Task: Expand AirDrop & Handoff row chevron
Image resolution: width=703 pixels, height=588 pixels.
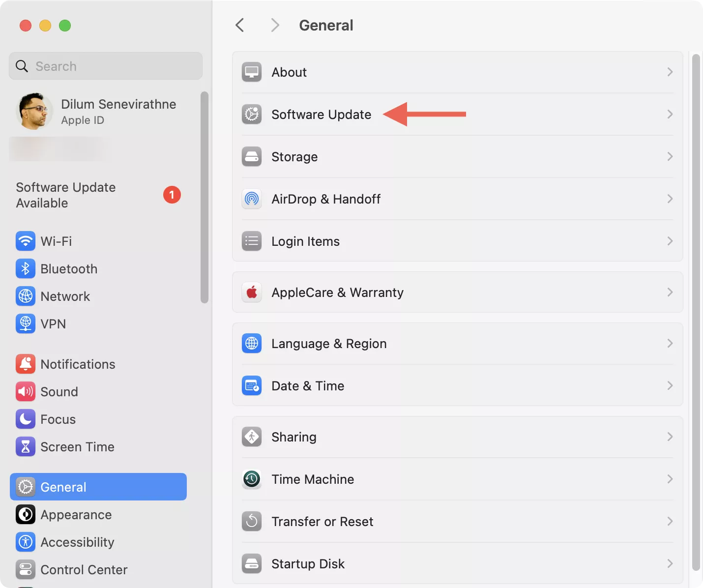Action: point(670,199)
